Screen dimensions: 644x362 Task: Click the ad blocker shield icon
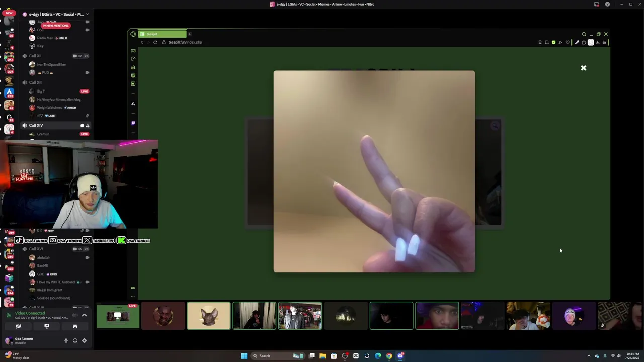553,42
